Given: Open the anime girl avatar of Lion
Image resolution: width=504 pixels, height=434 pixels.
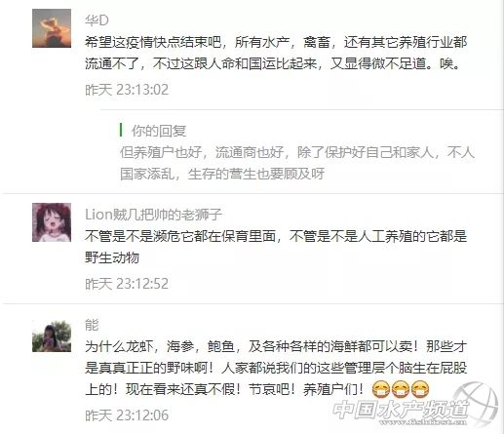Looking at the screenshot, I should (x=52, y=222).
